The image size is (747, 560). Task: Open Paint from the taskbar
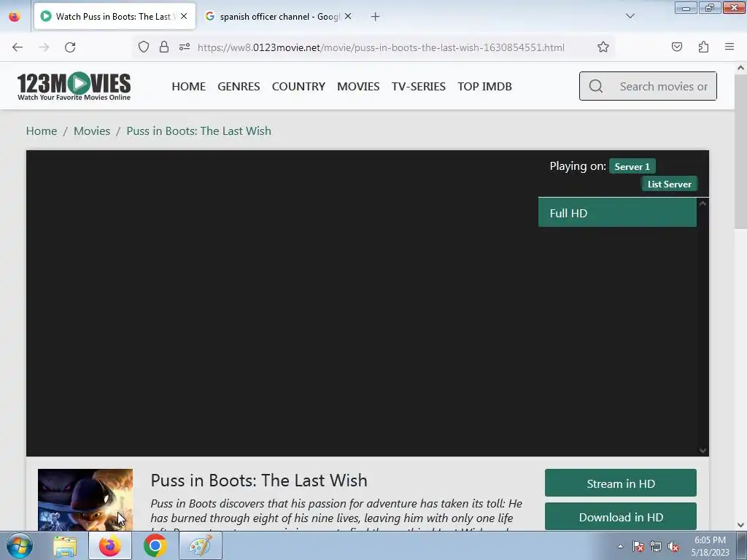(200, 545)
